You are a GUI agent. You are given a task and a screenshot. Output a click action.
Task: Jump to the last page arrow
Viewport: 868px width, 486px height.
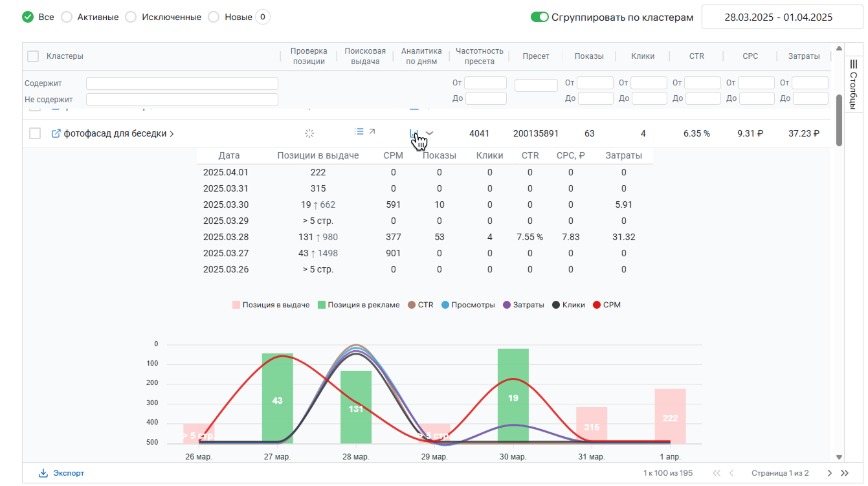pos(844,473)
